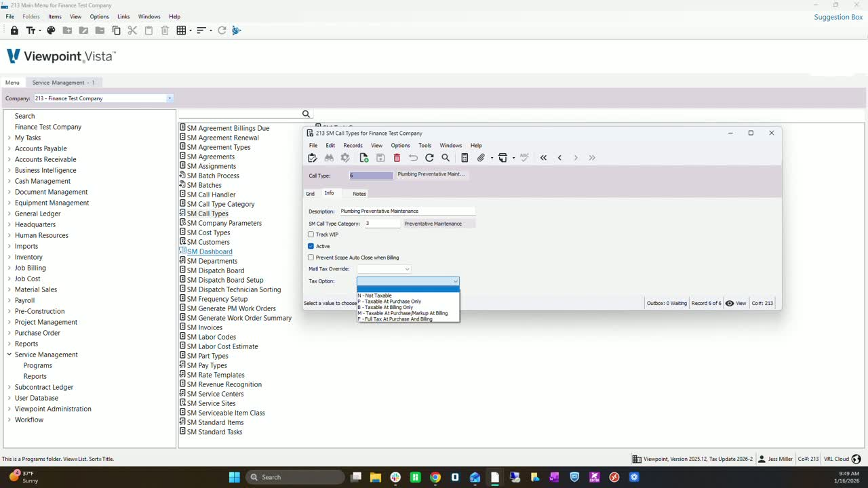This screenshot has height=488, width=868.
Task: Expand the Payroll tree node
Action: coord(9,300)
